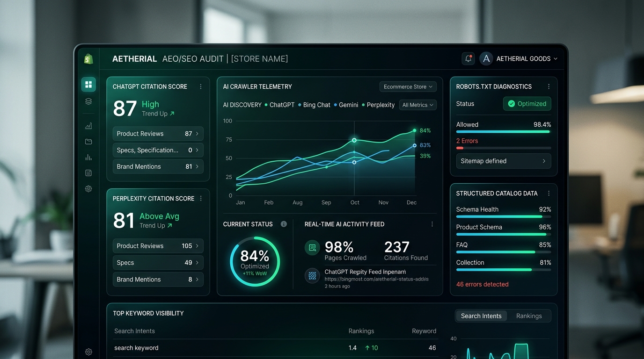This screenshot has height=359, width=644.
Task: Open the stacked layers sidebar icon
Action: (x=88, y=101)
